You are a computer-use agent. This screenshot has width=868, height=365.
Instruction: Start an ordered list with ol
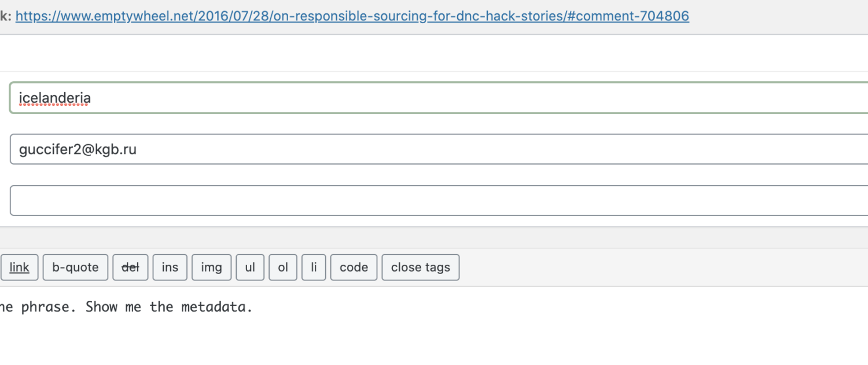(283, 267)
